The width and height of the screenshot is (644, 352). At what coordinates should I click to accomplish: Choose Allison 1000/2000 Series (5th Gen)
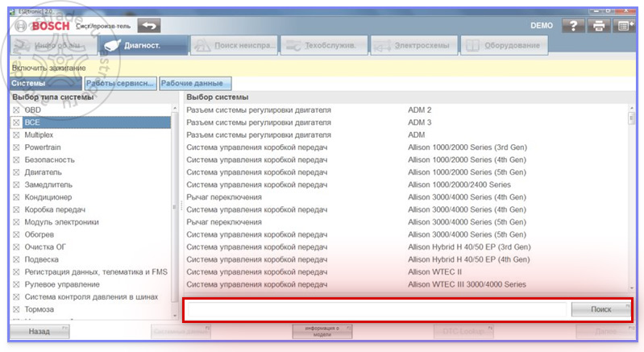405,172
